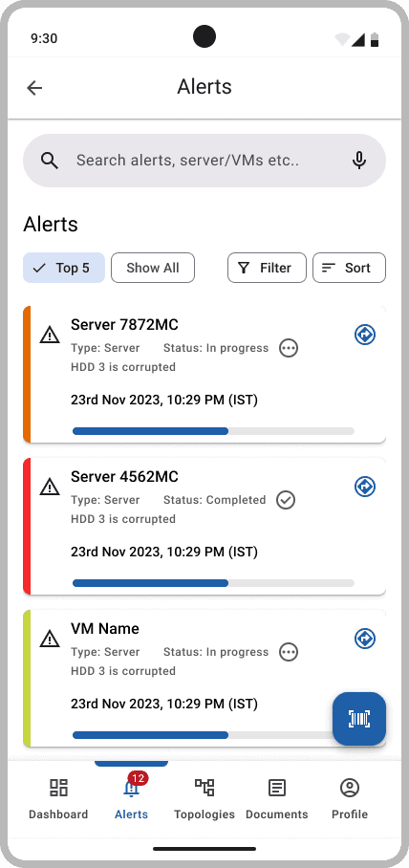Open the Sort options
Viewport: 409px width, 868px height.
[349, 268]
